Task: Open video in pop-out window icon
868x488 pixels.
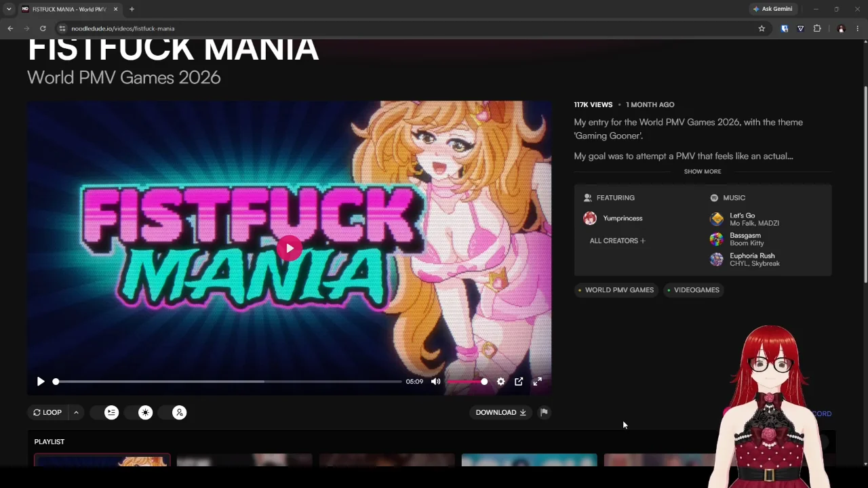Action: 519,382
